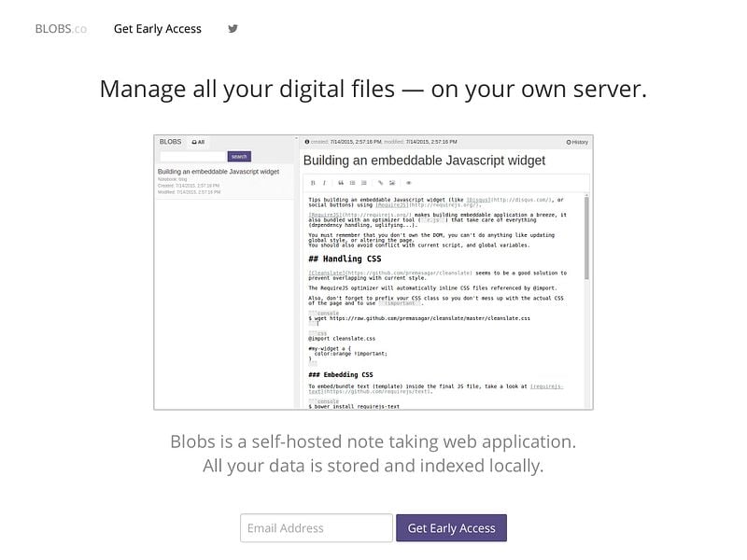This screenshot has width=747, height=560.
Task: Insert a numbered list in the editor
Action: 364,183
